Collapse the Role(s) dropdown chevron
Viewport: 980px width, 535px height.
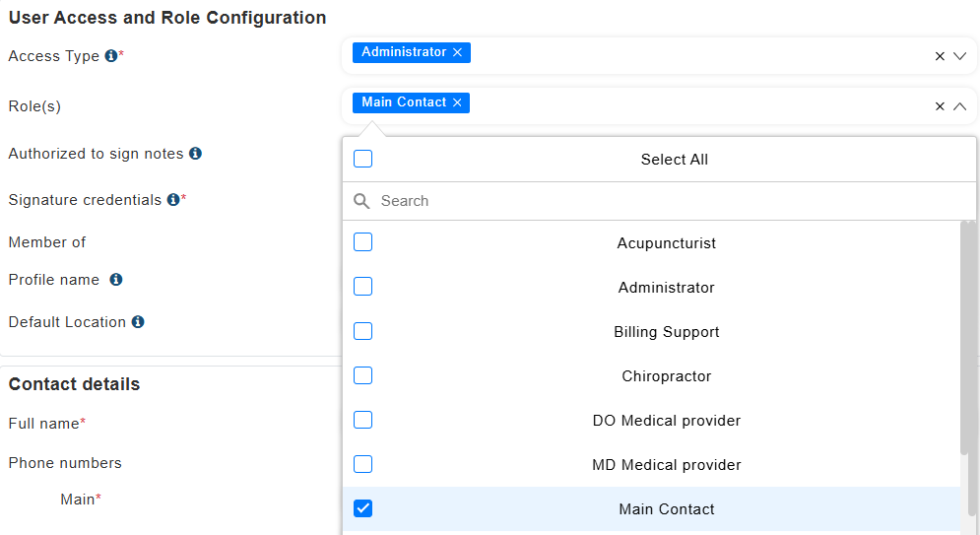pyautogui.click(x=960, y=106)
